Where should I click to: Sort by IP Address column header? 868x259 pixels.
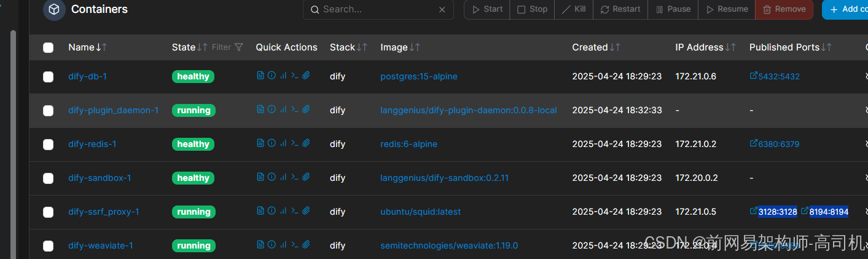point(706,47)
